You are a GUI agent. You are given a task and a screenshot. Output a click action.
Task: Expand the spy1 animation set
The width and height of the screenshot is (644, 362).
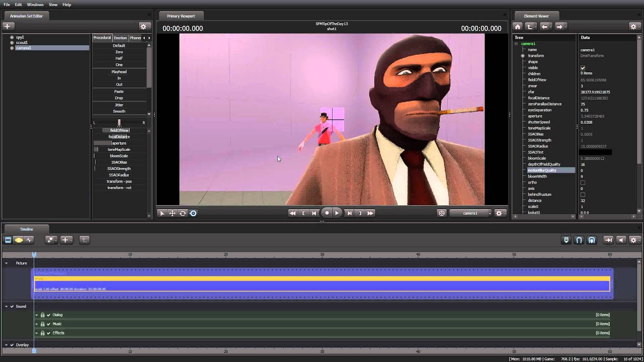[x=12, y=37]
